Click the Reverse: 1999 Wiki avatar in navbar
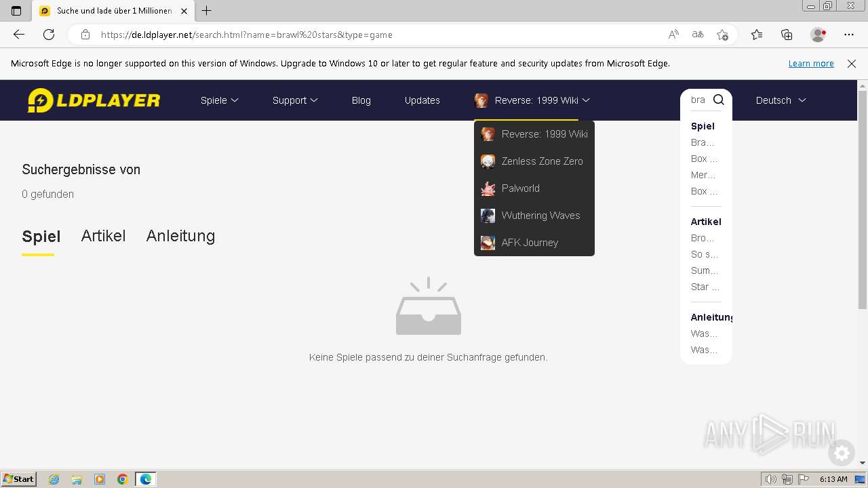 (x=481, y=100)
